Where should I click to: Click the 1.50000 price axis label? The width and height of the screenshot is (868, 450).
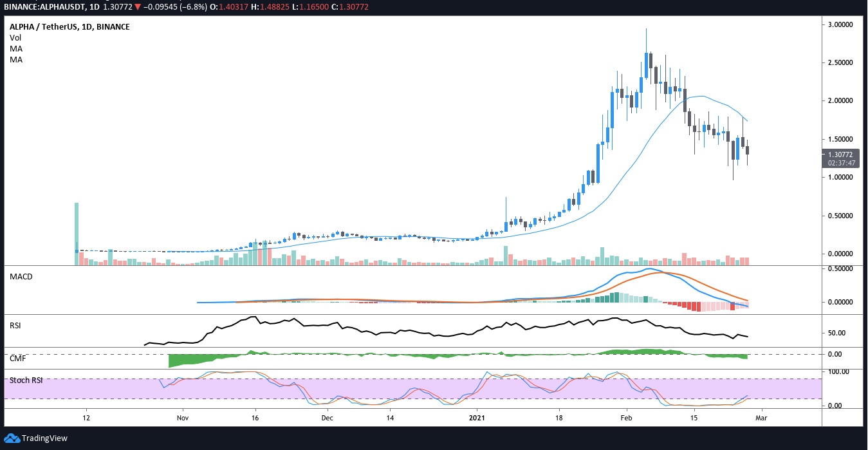coord(839,139)
